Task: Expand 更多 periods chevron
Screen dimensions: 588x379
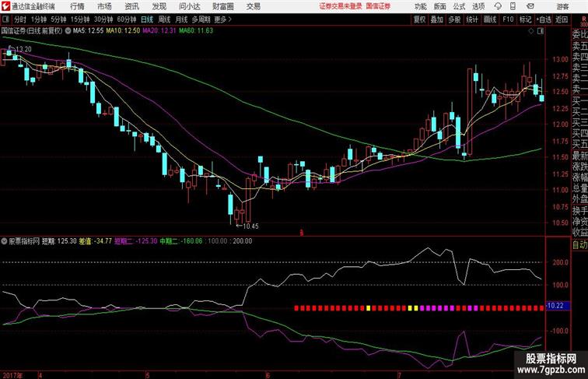Action: pos(222,19)
